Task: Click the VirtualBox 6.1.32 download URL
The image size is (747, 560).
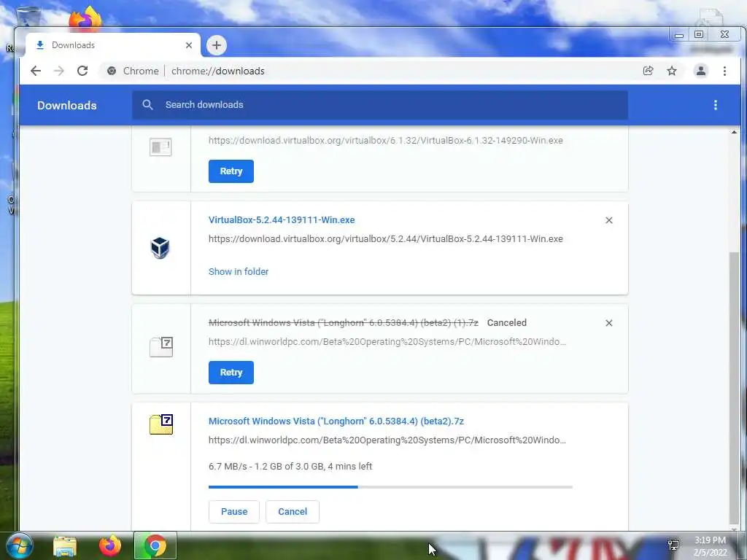Action: [385, 141]
